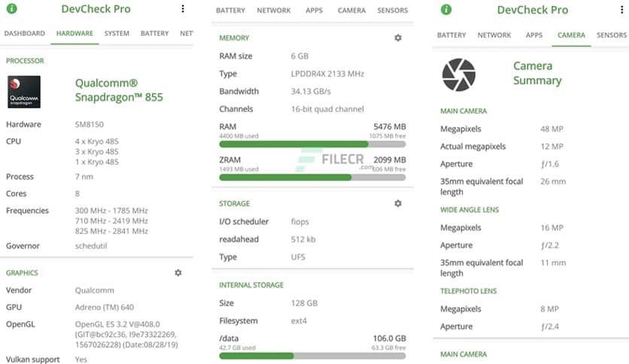The image size is (629, 364).
Task: Open Storage section settings gear
Action: tap(398, 203)
